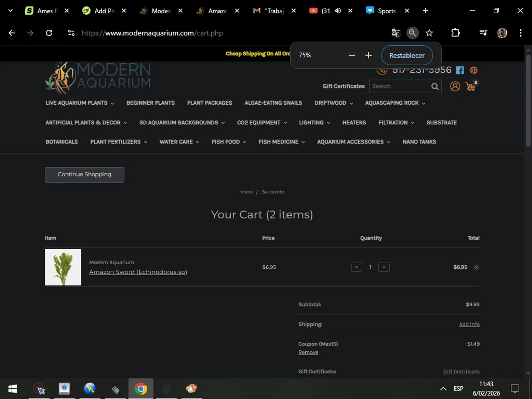
Task: Open Beginner Plants category
Action: coord(150,103)
